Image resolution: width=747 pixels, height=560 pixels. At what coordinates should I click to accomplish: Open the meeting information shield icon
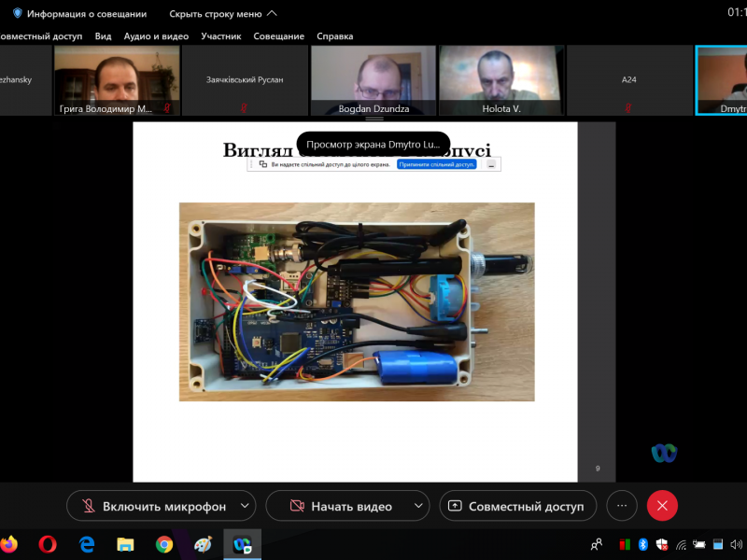point(17,14)
